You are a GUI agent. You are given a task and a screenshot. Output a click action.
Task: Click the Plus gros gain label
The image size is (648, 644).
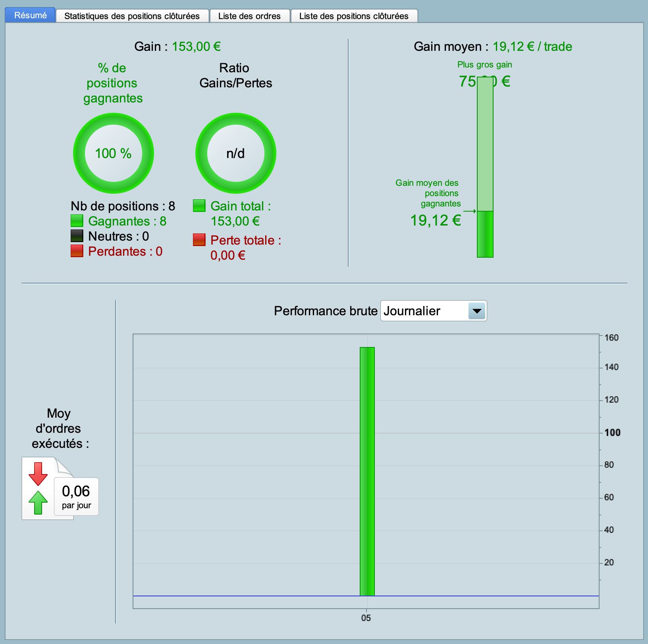(x=485, y=65)
